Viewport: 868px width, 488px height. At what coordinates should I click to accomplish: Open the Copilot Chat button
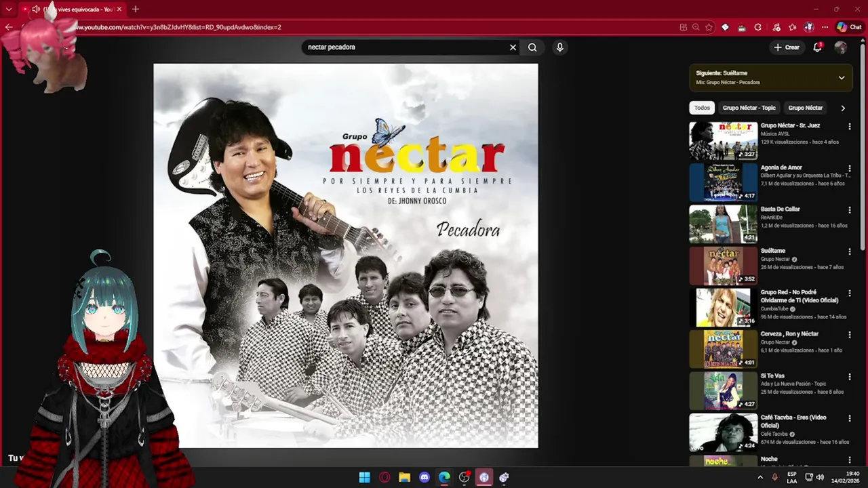849,27
